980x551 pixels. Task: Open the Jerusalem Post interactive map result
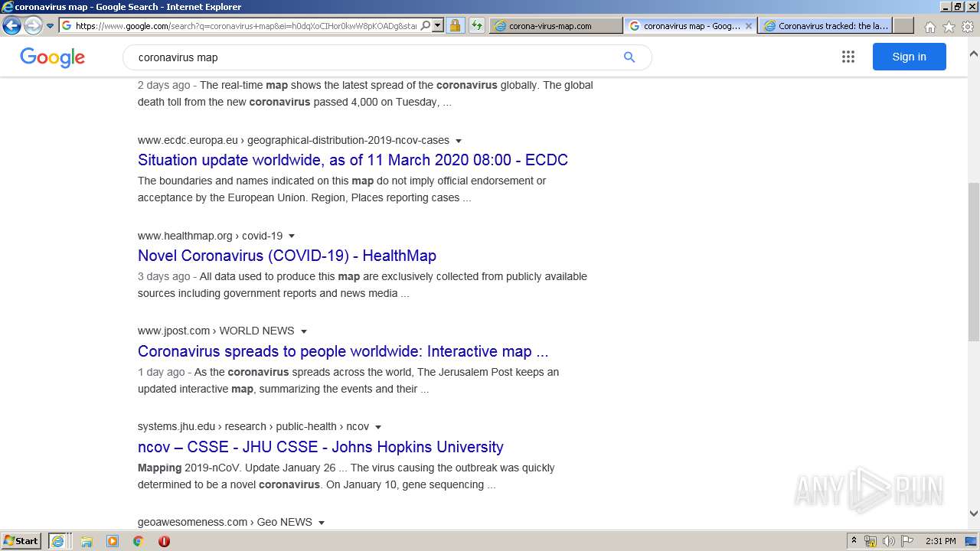(x=343, y=351)
